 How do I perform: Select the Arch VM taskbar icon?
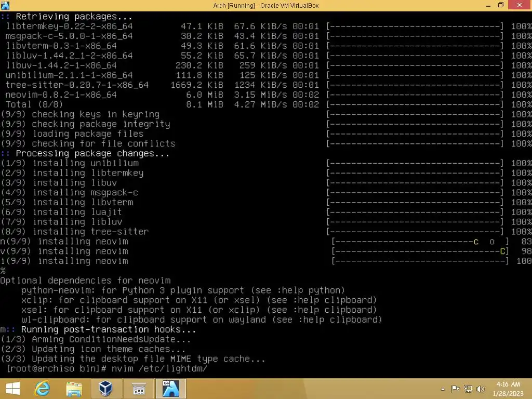(170, 389)
